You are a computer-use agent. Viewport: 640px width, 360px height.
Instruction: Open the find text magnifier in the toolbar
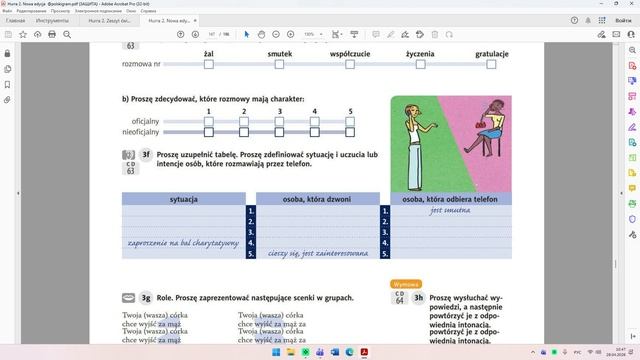pyautogui.click(x=67, y=35)
